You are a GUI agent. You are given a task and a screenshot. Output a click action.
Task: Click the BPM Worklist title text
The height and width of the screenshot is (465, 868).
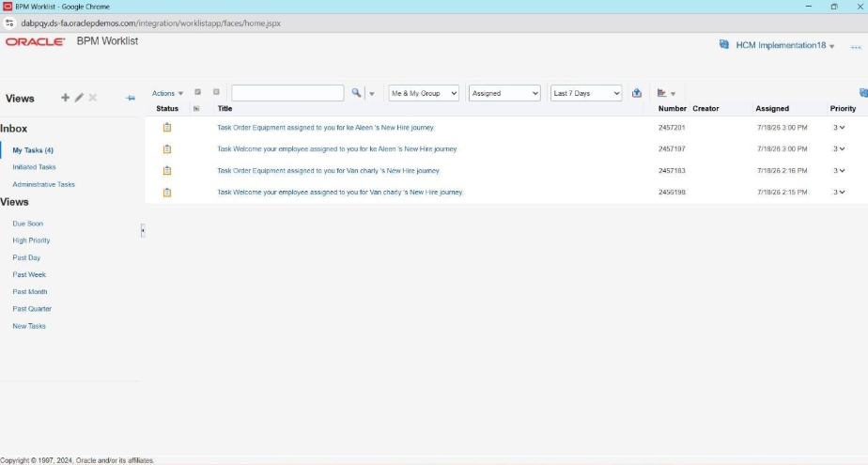pos(107,41)
